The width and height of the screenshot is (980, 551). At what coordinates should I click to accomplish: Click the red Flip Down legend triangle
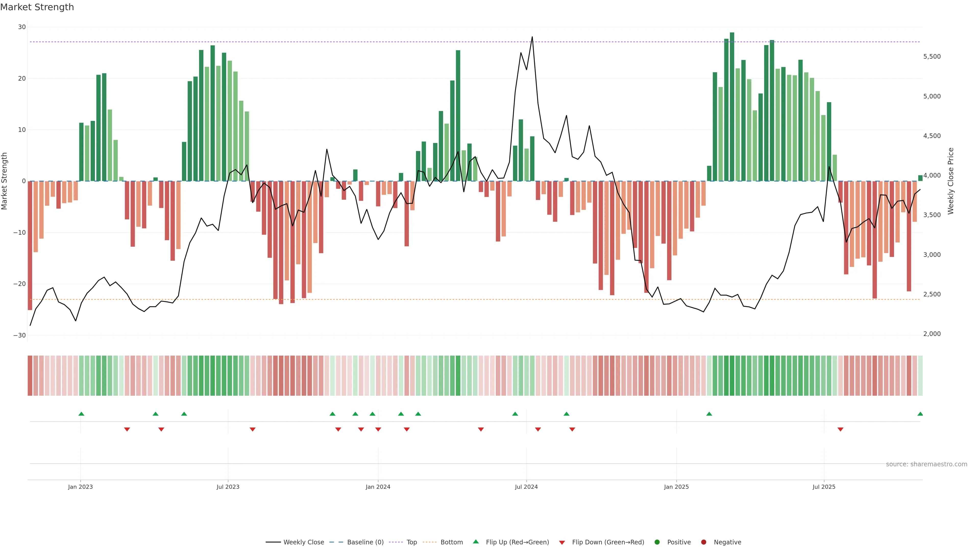tap(562, 543)
